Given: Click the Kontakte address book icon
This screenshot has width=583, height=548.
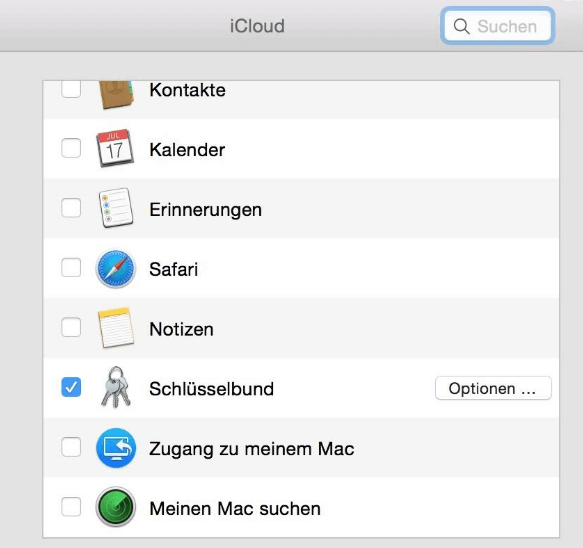Looking at the screenshot, I should point(116,94).
